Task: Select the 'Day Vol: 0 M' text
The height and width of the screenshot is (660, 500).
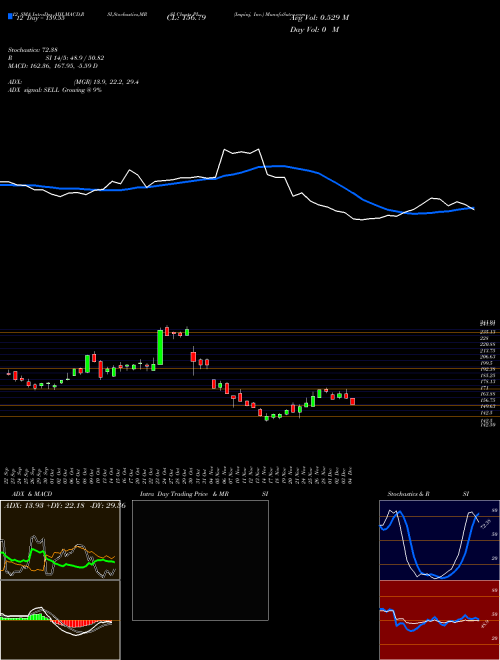Action: 314,30
